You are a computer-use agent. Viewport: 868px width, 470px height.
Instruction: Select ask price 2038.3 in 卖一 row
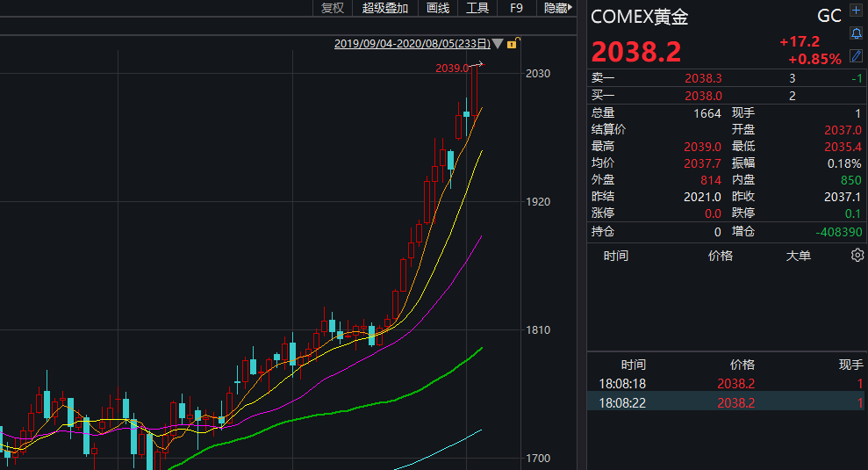(703, 78)
